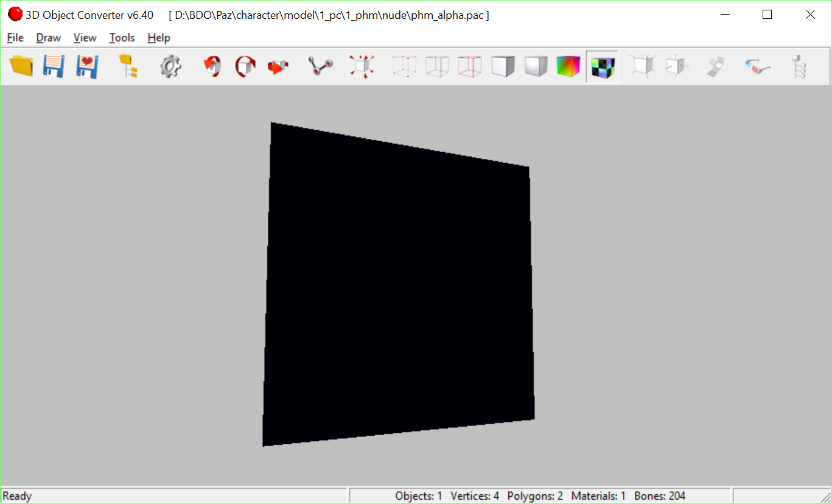This screenshot has width=832, height=504.
Task: Enable the rainbow colored cube shading mode
Action: point(568,66)
